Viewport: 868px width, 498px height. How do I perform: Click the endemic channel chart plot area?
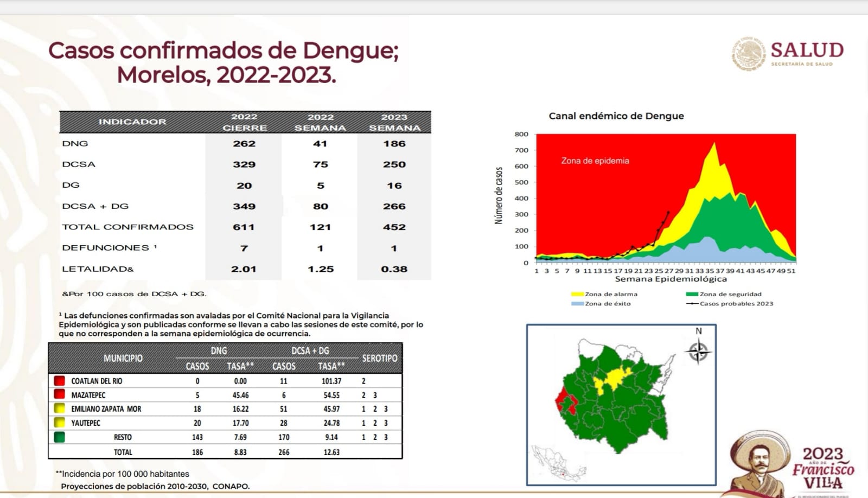(665, 198)
